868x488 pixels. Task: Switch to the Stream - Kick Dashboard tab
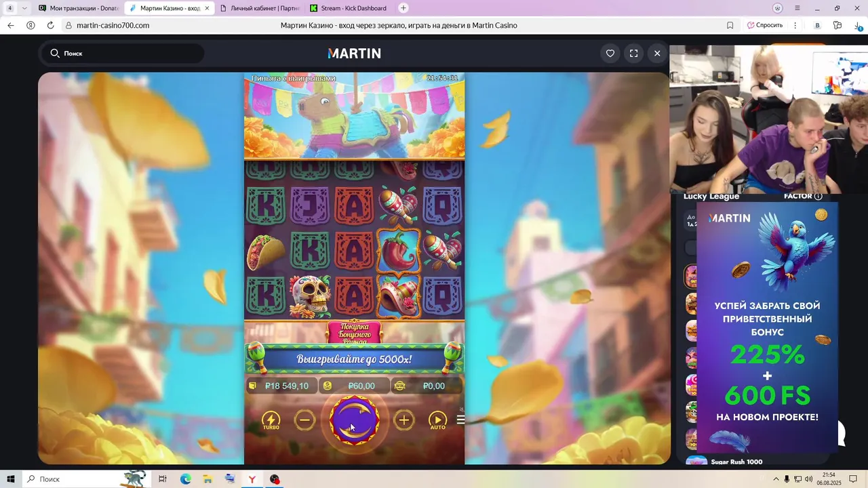pos(348,8)
